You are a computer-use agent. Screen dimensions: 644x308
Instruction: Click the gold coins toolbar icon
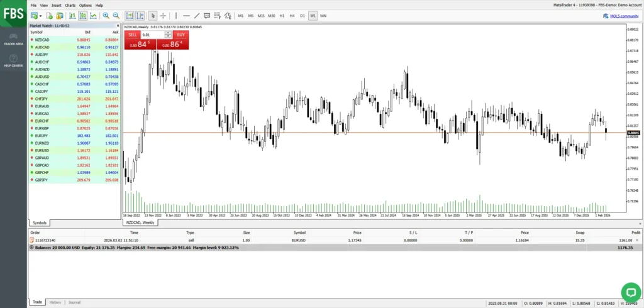[x=60, y=16]
